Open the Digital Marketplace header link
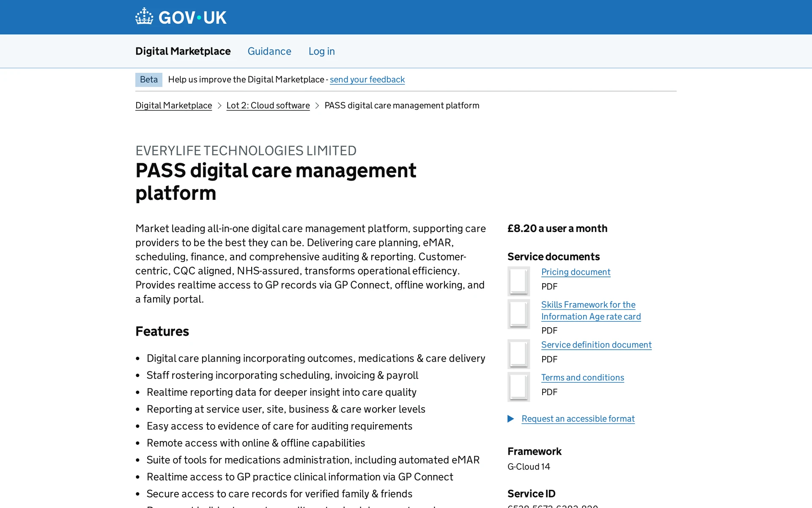This screenshot has width=812, height=508. [x=183, y=51]
